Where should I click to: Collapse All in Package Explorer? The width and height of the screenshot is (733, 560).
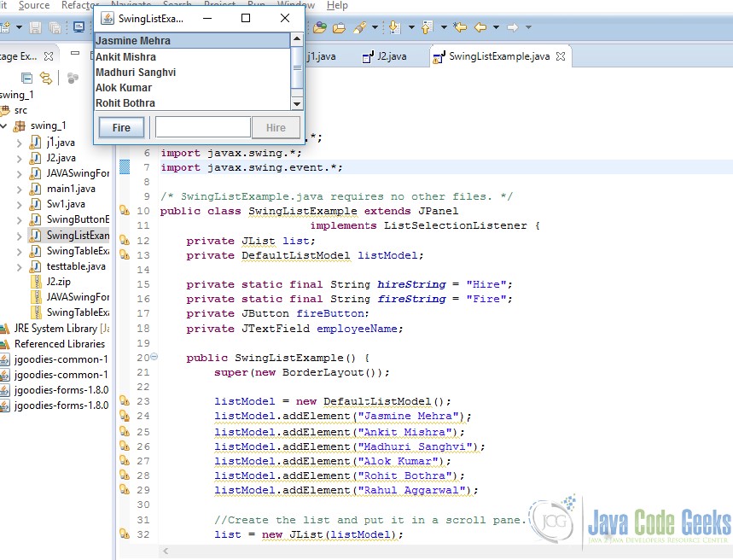pyautogui.click(x=27, y=78)
